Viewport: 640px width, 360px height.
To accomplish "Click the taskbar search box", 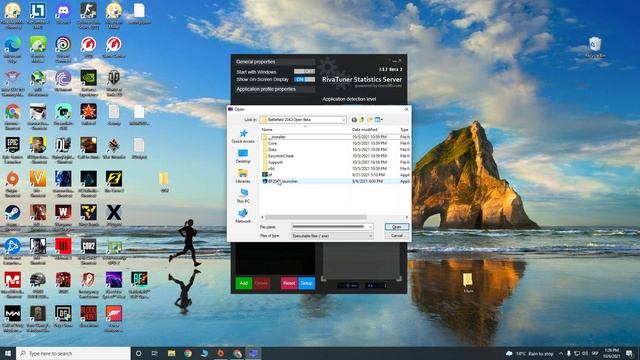I will click(73, 353).
